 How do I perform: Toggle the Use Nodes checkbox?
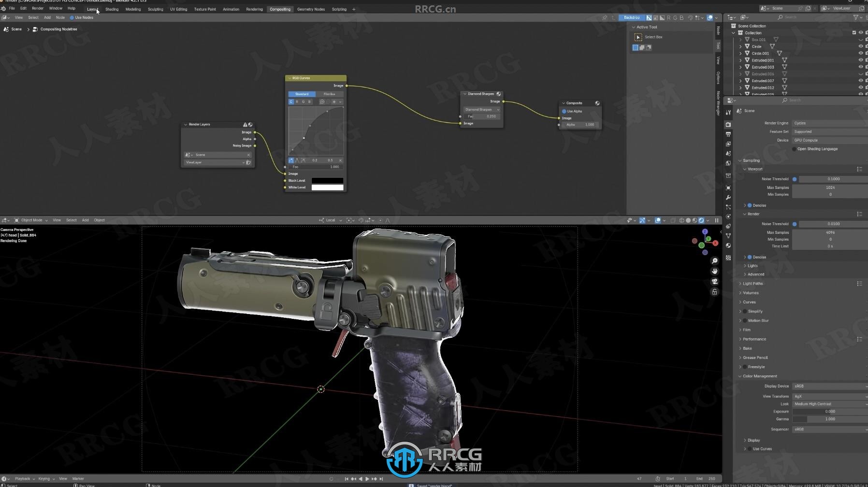point(72,17)
